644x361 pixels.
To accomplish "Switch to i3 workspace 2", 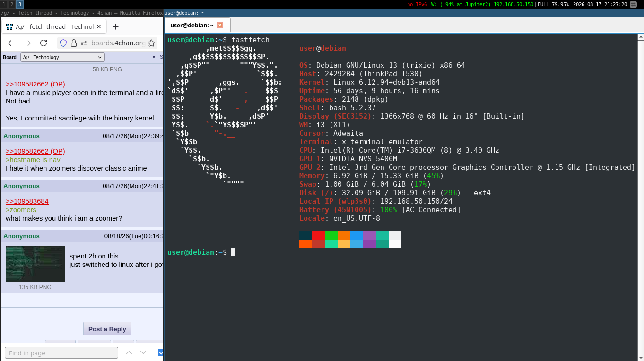I will point(12,4).
